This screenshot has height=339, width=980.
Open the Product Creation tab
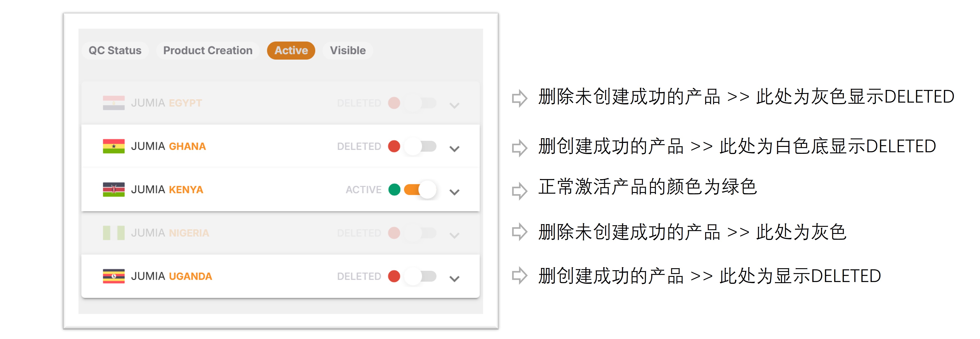[x=208, y=50]
